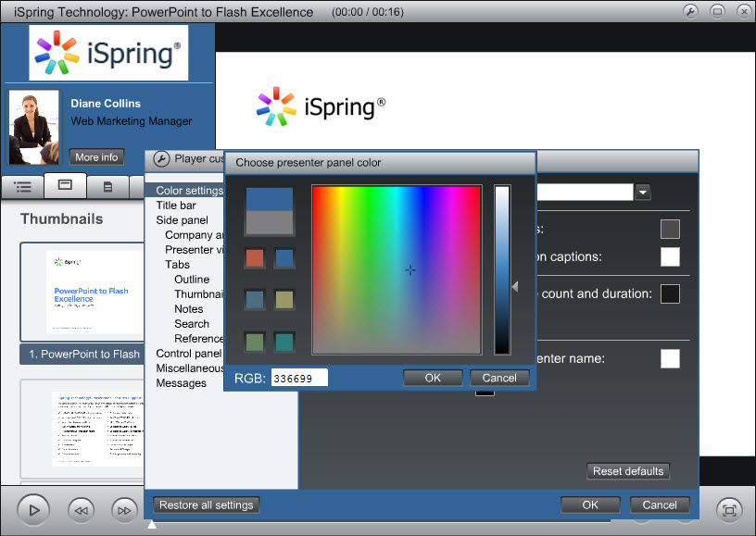This screenshot has height=536, width=756.
Task: Open black swatch for count and duration
Action: [670, 293]
